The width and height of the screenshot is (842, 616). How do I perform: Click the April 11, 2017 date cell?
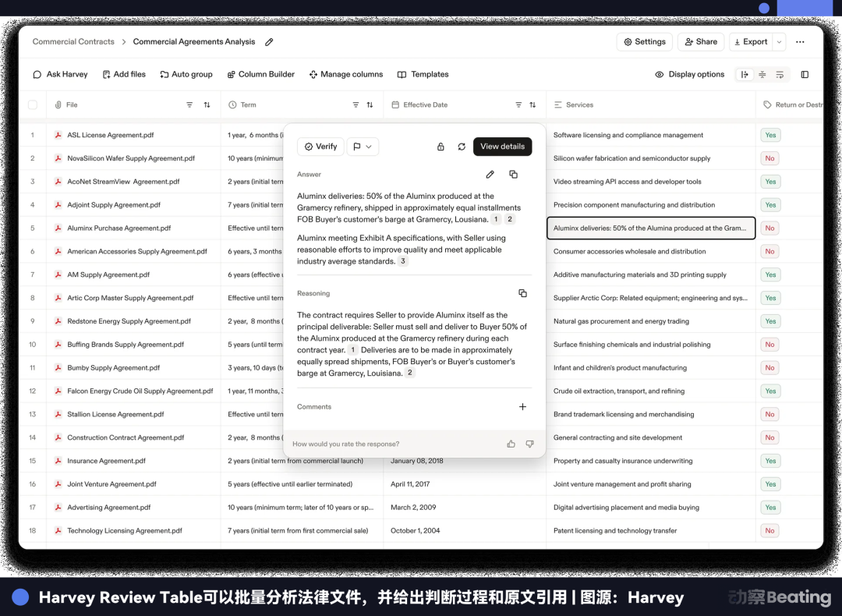pos(410,484)
